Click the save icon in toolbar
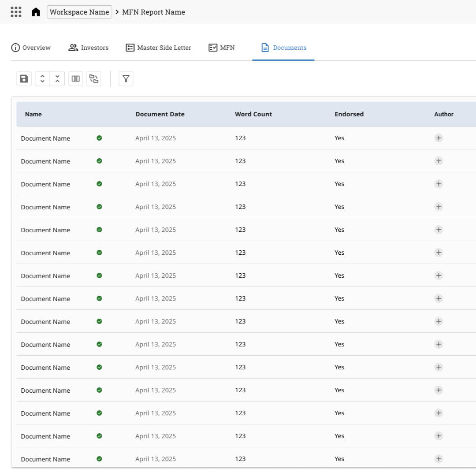This screenshot has height=476, width=476. (24, 79)
